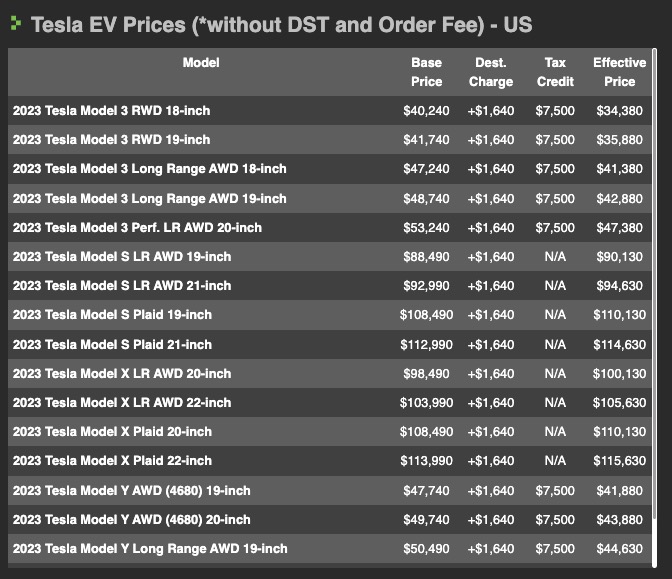Screen dimensions: 672x579
Task: Click Model Y Long Range AWD 19-inch
Action: point(150,549)
